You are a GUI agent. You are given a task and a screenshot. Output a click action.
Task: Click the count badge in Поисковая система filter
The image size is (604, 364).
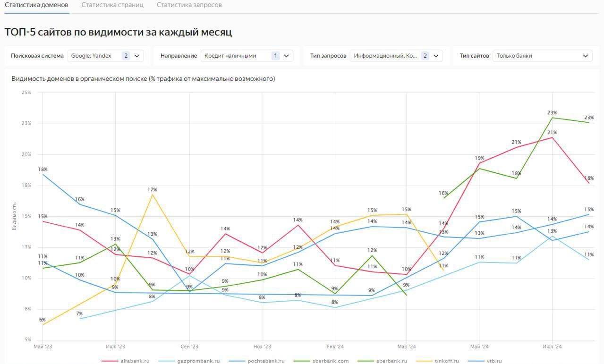pos(126,56)
